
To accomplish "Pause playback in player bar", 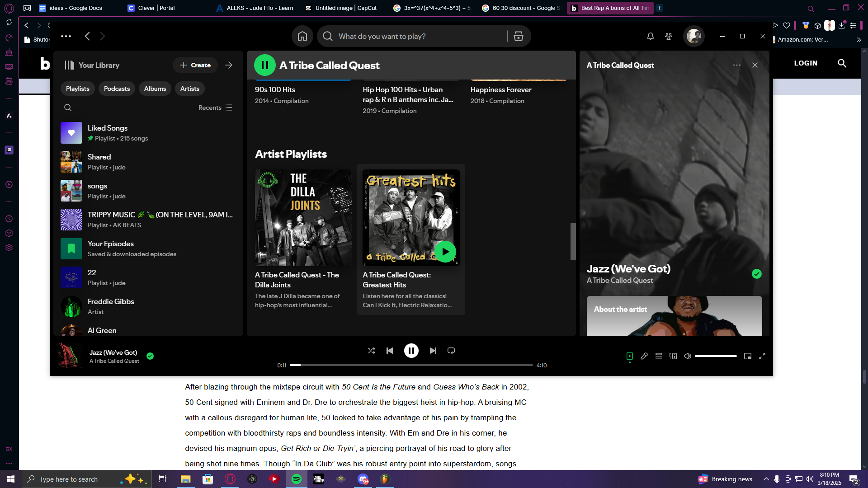I will [411, 351].
